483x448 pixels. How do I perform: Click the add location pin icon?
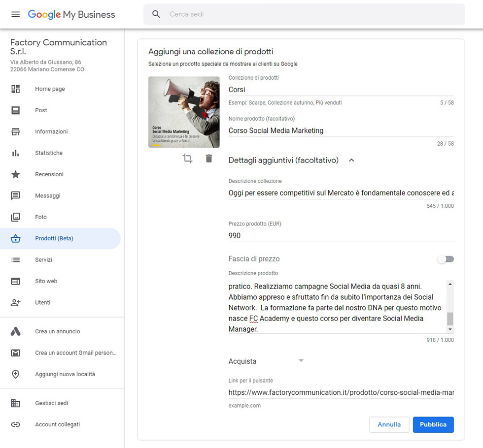click(15, 374)
